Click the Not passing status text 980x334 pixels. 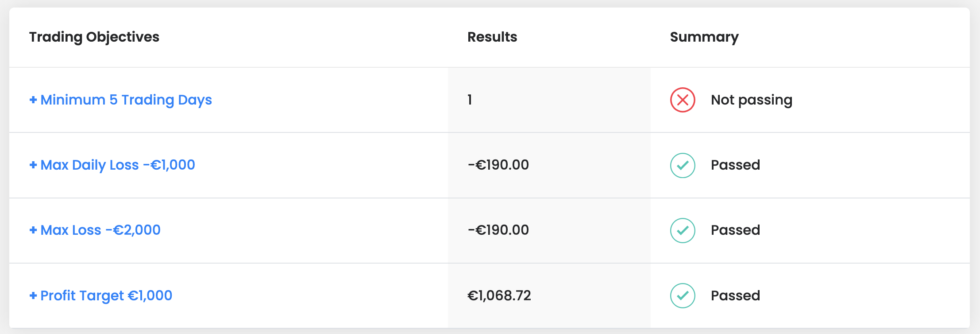752,100
